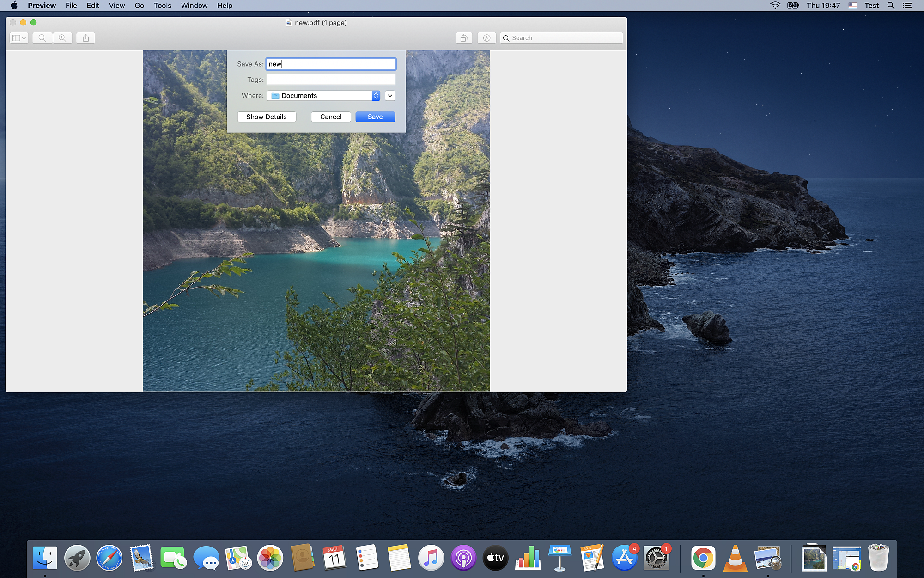This screenshot has height=578, width=924.
Task: Open Launchpad from the dock
Action: 77,558
